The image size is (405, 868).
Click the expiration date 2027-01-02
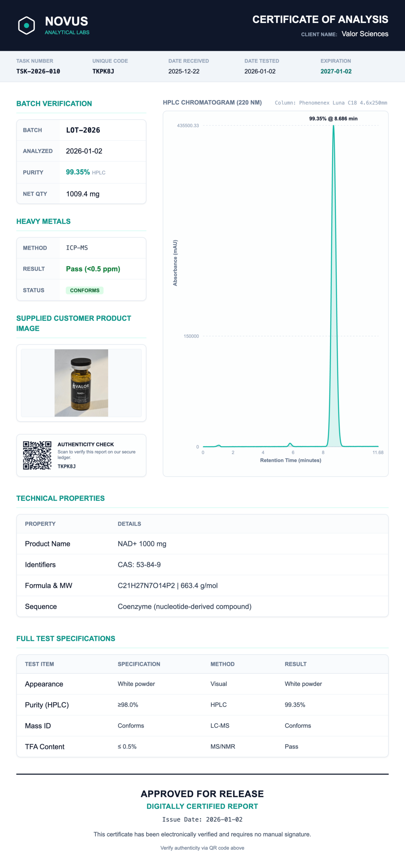coord(336,71)
